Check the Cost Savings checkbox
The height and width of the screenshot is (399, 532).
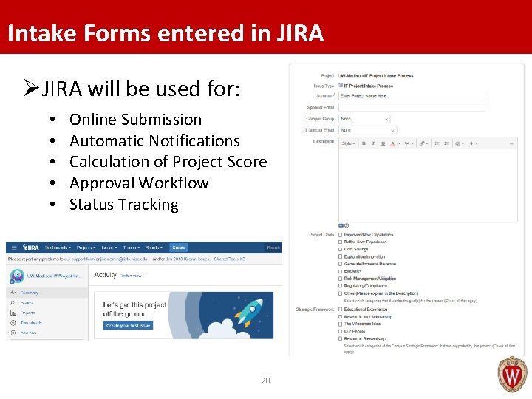[x=341, y=249]
